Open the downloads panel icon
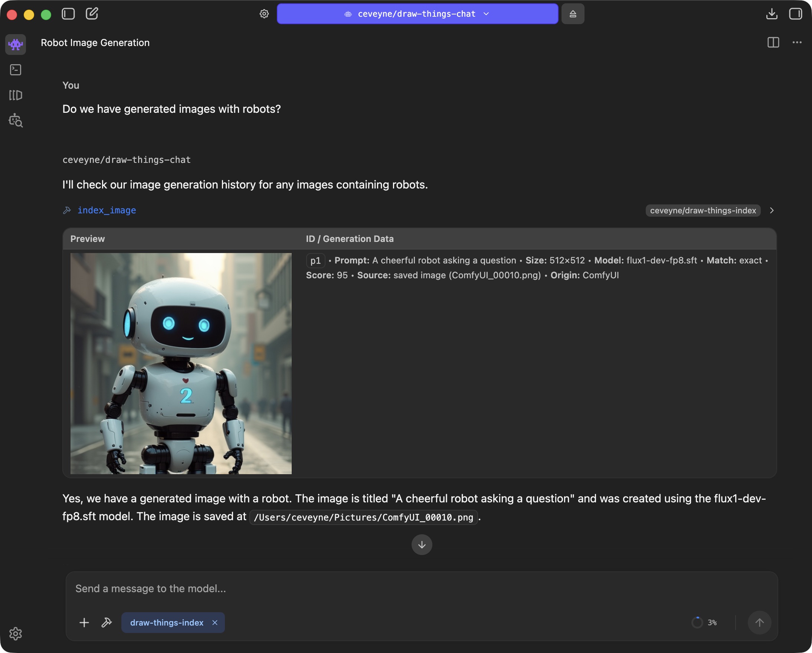This screenshot has height=653, width=812. pos(771,14)
